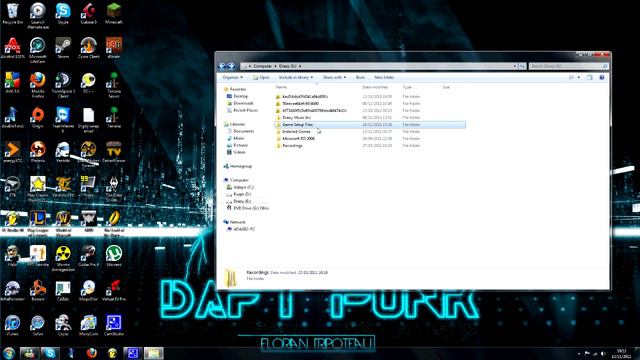Open the Curse Client desktop icon
640x360 pixels.
[88, 48]
